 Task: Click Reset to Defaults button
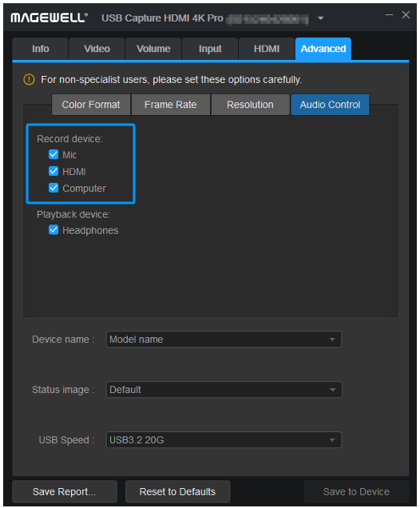[x=177, y=491]
